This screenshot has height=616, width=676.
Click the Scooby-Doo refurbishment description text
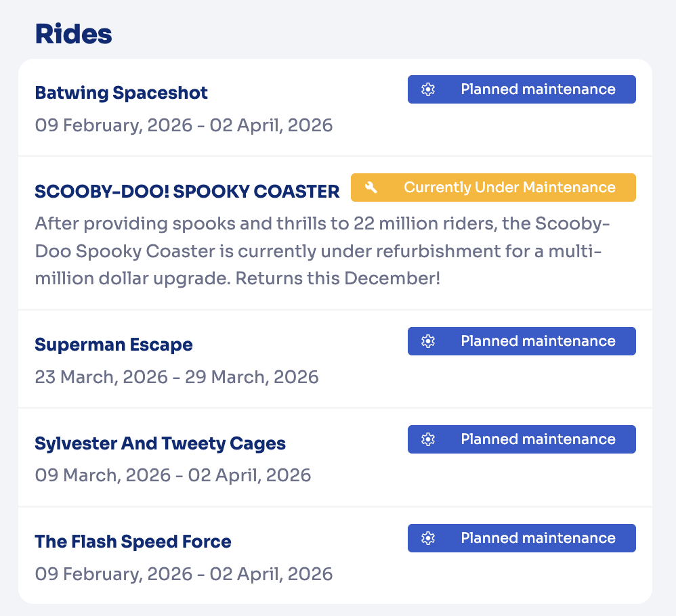click(318, 250)
